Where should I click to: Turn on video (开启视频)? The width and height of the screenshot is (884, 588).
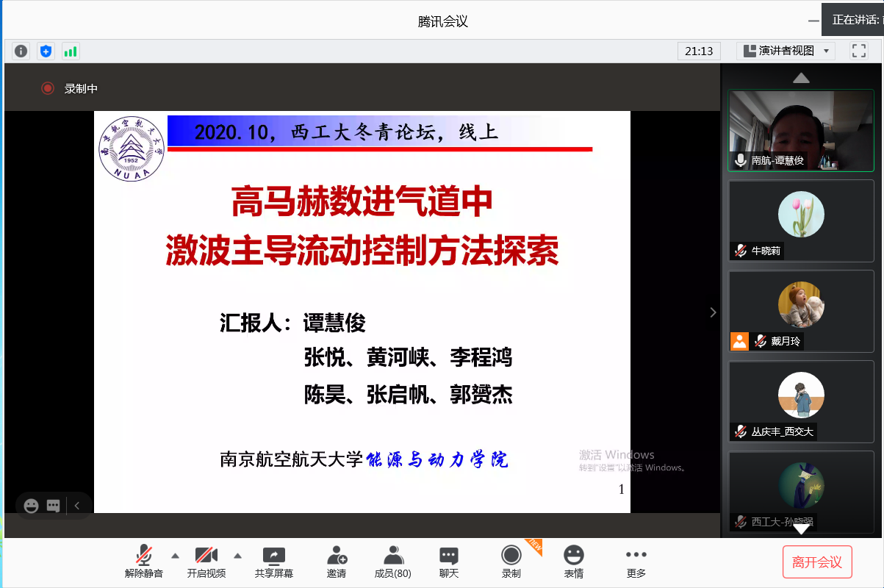[206, 562]
